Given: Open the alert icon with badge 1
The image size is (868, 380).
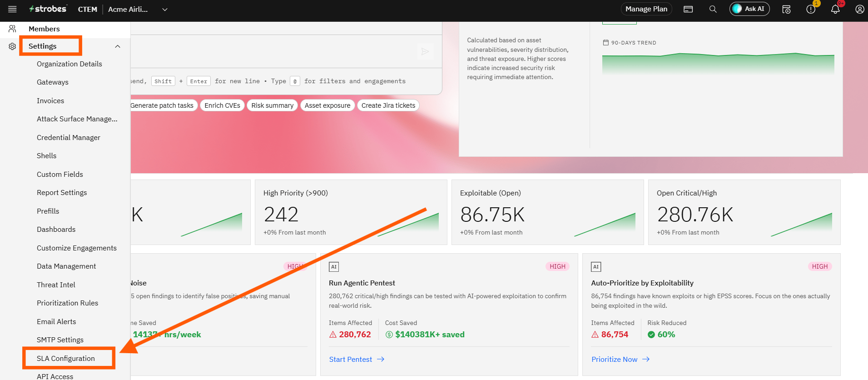Looking at the screenshot, I should click(811, 9).
